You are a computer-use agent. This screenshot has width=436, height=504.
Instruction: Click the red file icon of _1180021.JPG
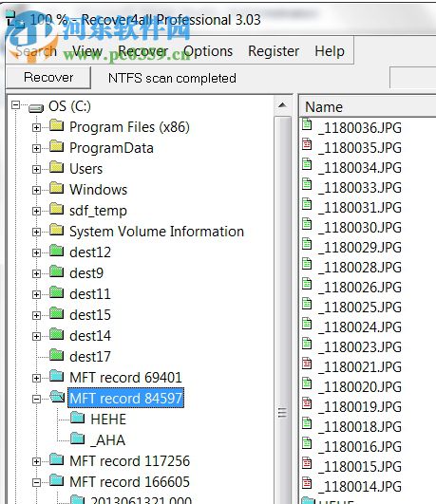(x=307, y=364)
